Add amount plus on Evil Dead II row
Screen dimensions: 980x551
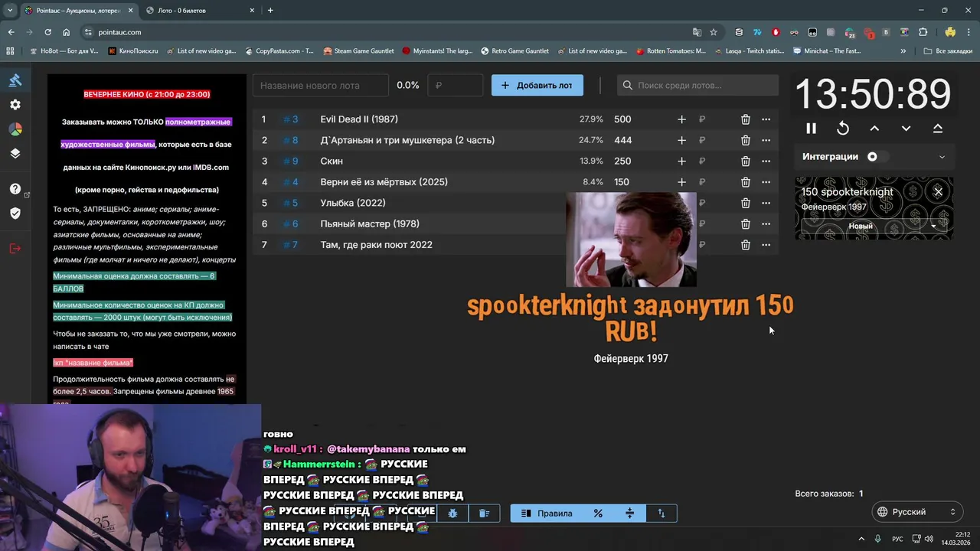point(681,119)
